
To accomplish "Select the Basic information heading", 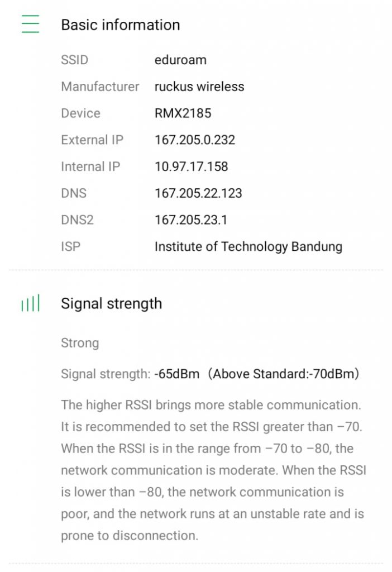I will point(120,25).
